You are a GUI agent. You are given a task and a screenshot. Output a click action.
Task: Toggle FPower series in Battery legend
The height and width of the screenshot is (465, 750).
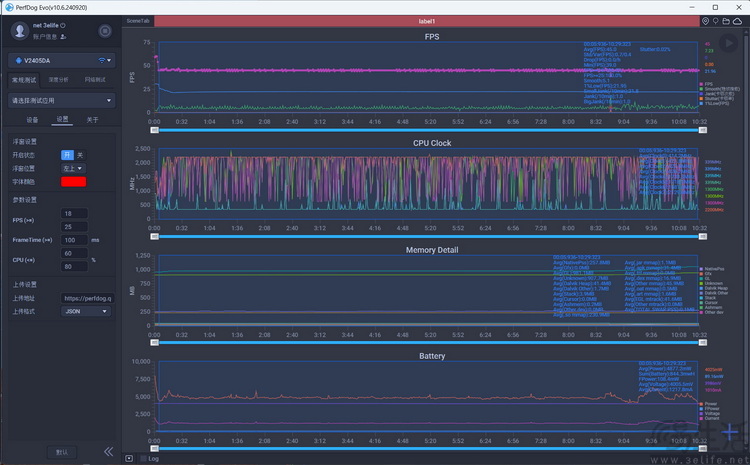point(709,409)
